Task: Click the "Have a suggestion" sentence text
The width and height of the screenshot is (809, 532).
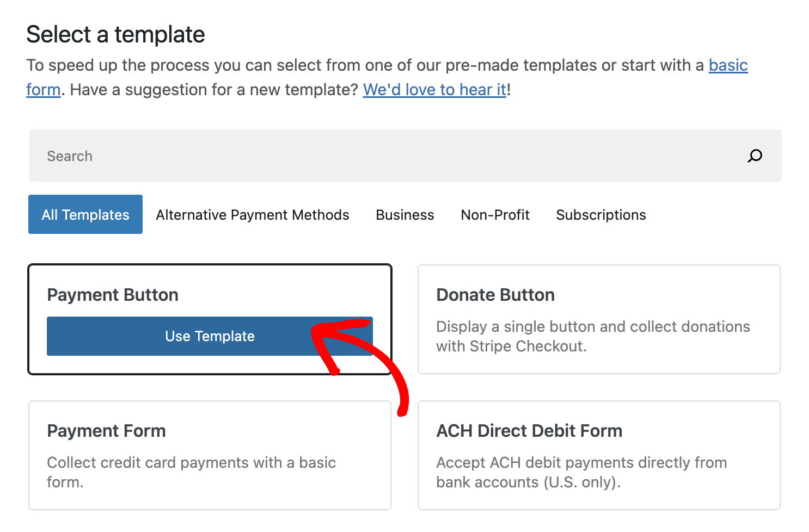Action: click(213, 90)
